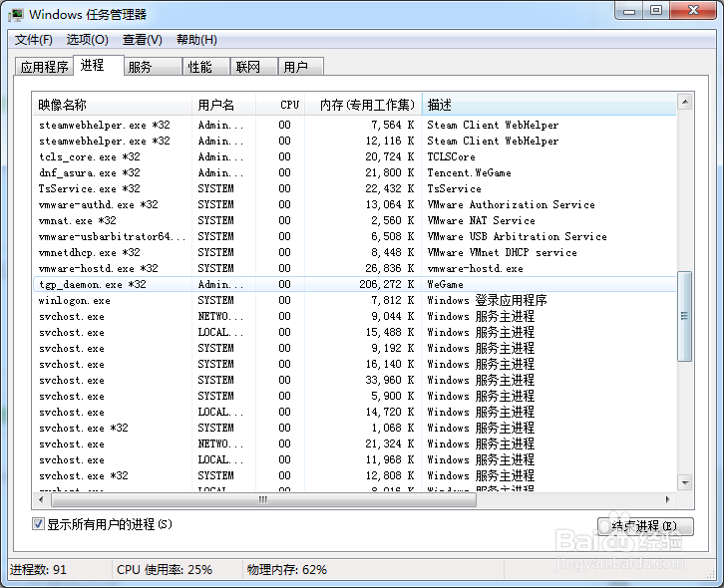Switch to the 联网 tab
724x588 pixels.
pos(253,67)
